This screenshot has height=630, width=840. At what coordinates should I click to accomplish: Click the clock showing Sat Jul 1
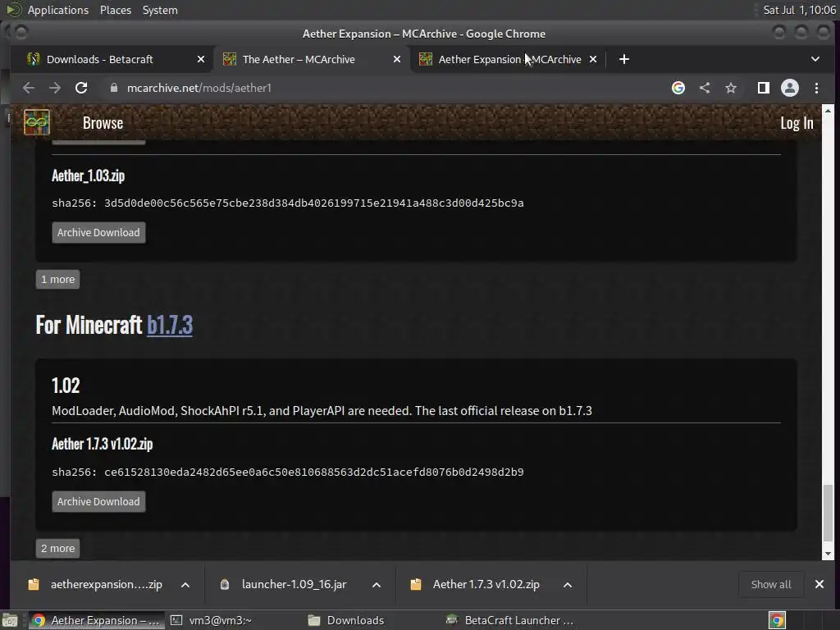click(799, 10)
